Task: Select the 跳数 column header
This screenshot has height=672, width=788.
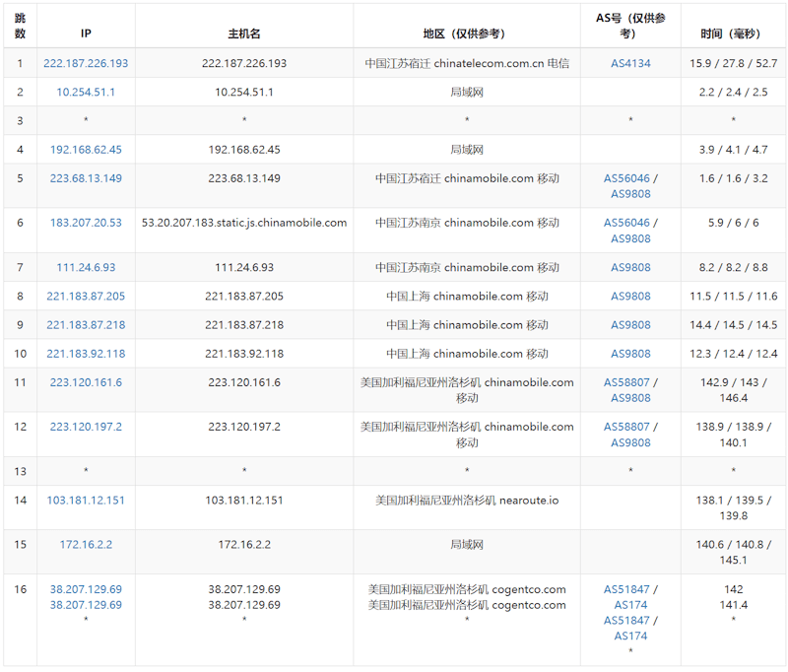Action: [x=20, y=26]
